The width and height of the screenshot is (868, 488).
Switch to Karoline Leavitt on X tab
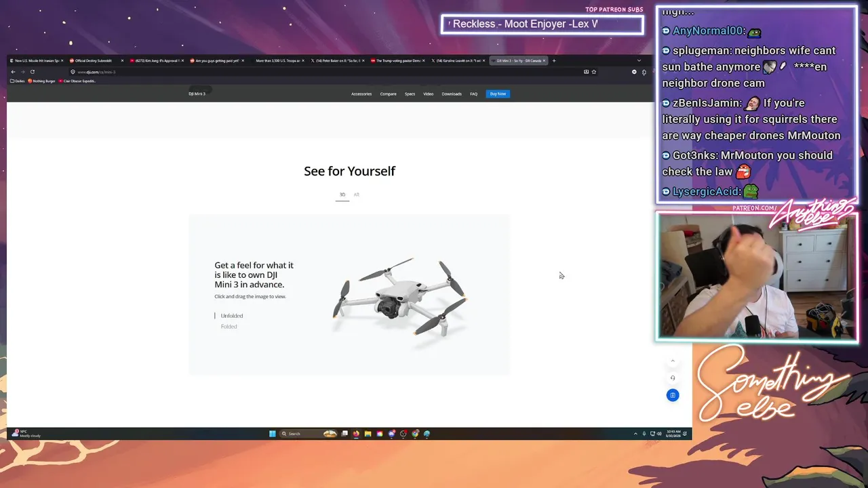click(x=458, y=60)
